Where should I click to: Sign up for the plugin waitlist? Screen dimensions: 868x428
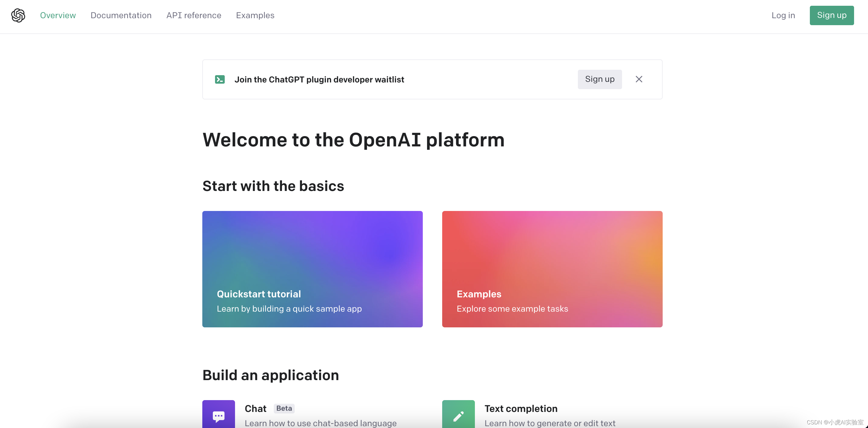click(x=599, y=79)
